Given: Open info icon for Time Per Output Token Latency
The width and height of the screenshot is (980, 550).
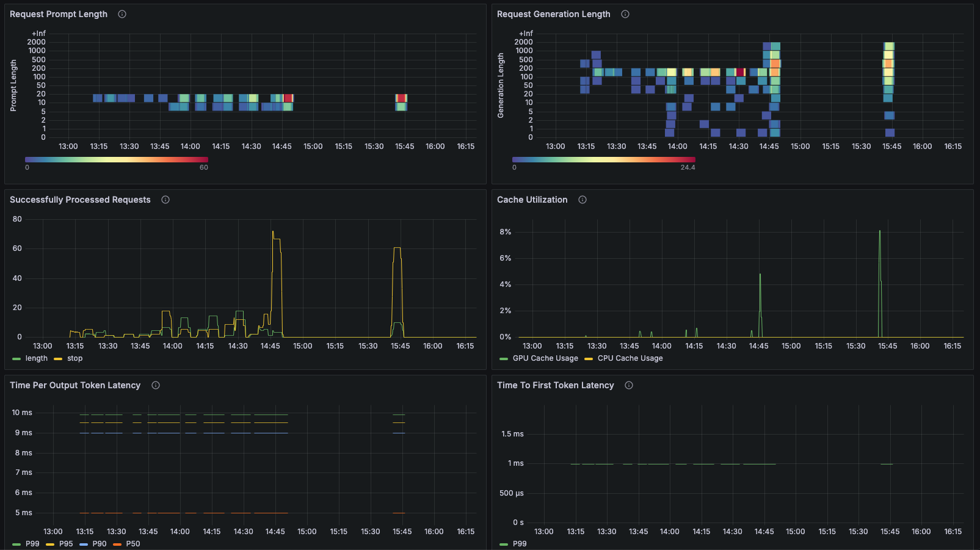Looking at the screenshot, I should pos(156,385).
